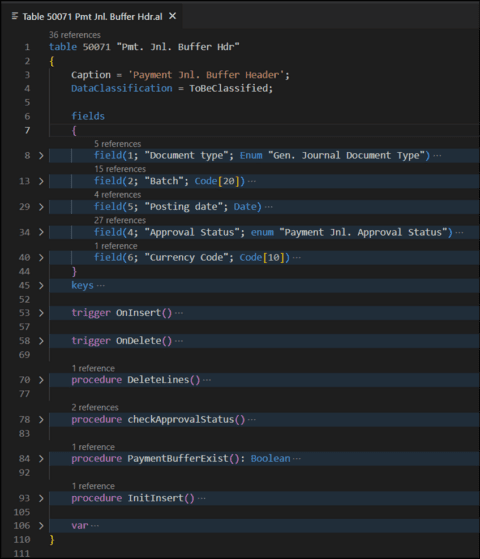Expand the folded var section
Viewport: 480px width, 559px height.
[x=41, y=526]
